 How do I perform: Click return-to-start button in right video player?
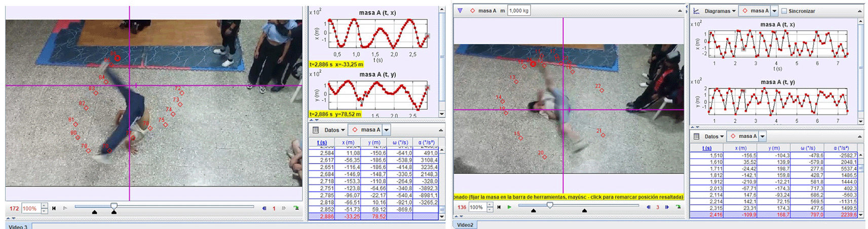pos(499,207)
